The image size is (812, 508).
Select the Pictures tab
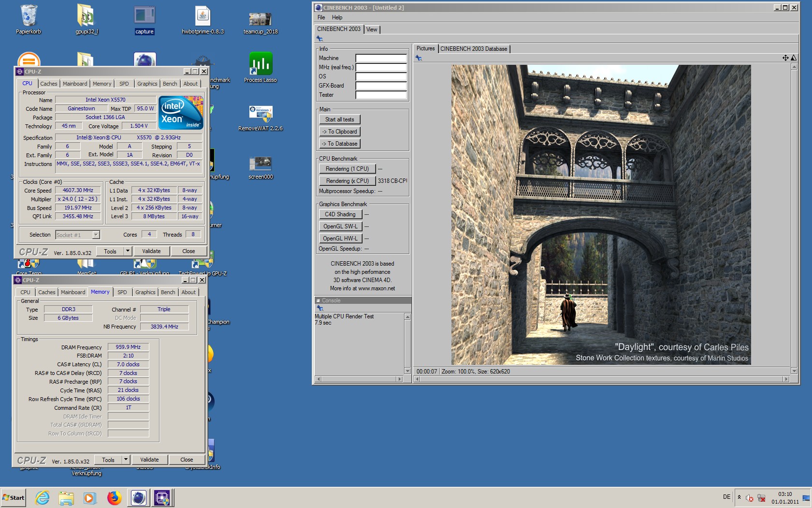click(x=425, y=48)
